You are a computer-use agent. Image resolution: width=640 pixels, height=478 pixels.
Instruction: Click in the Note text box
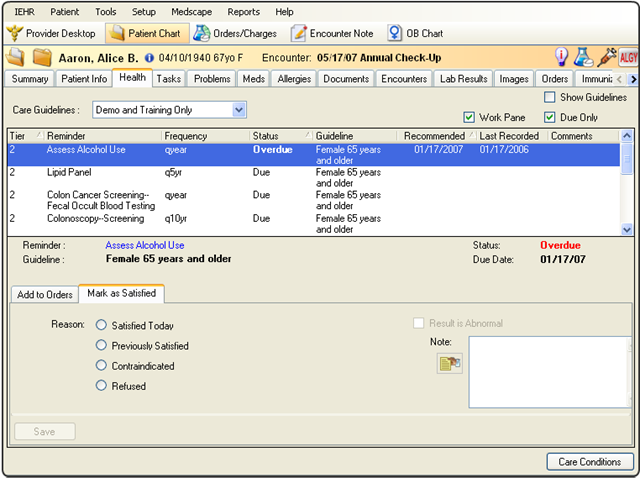[549, 372]
